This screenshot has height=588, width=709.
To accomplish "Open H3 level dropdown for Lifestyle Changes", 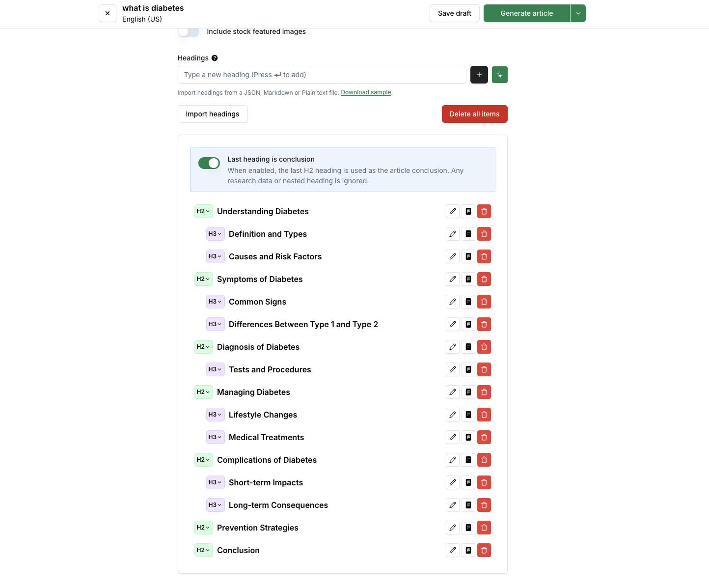I will pyautogui.click(x=215, y=415).
